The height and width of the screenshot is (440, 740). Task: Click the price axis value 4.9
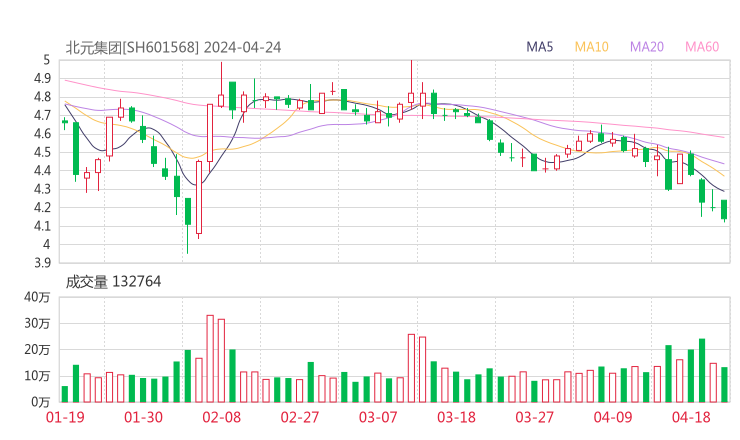coord(42,78)
